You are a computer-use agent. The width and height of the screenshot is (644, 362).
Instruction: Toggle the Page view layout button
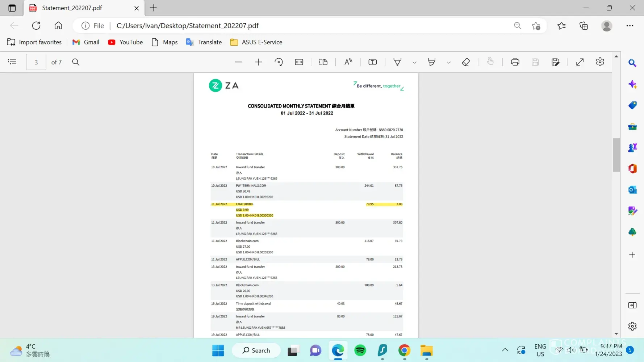pyautogui.click(x=323, y=62)
